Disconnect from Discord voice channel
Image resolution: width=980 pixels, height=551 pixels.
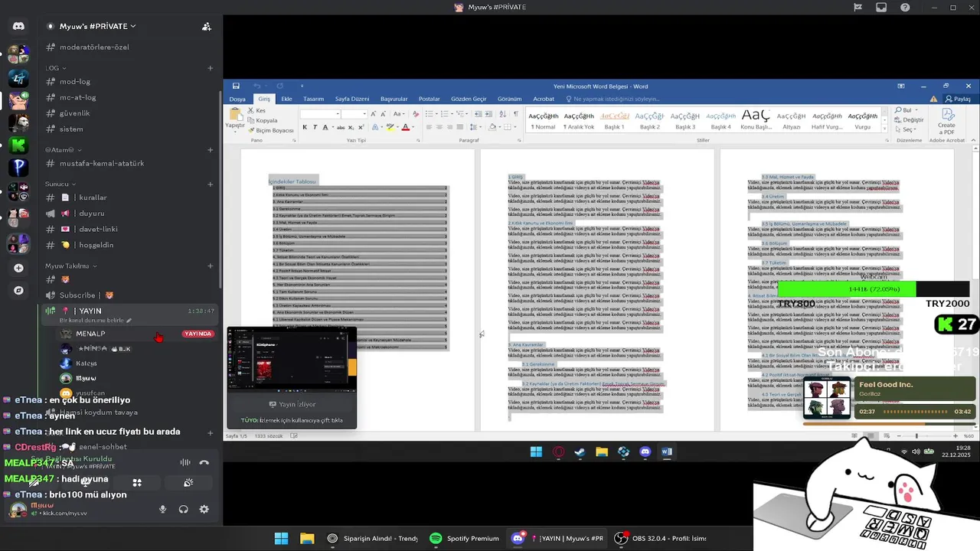click(204, 462)
